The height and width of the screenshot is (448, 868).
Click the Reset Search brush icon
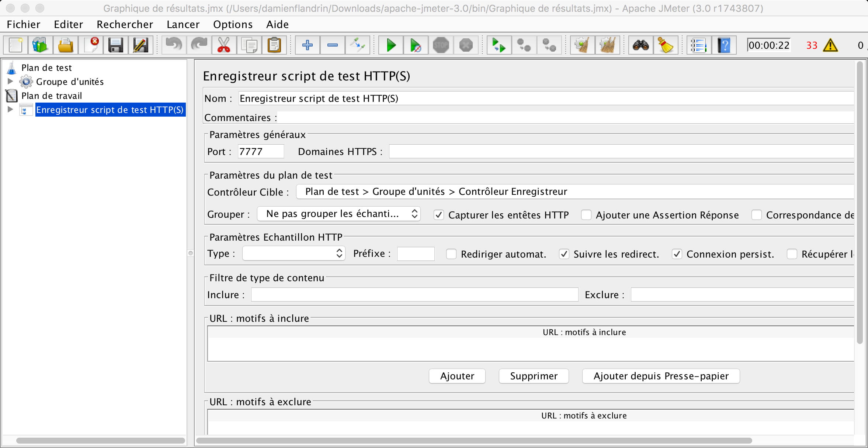666,45
